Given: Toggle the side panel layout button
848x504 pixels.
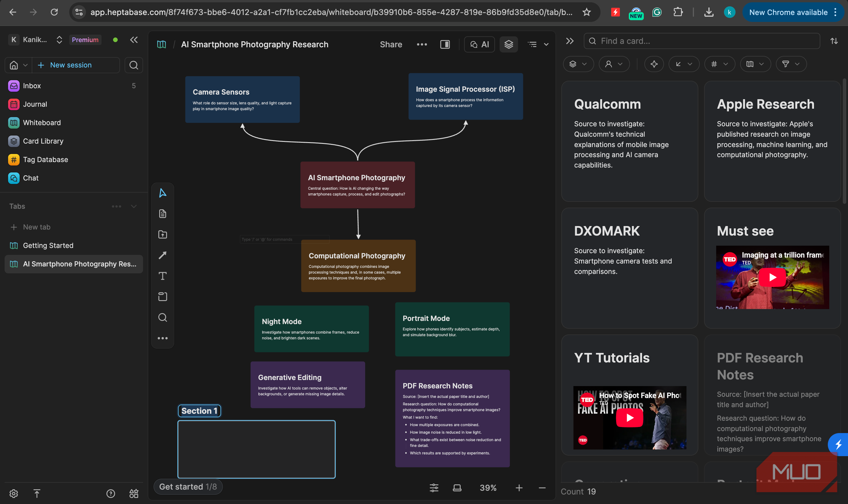Looking at the screenshot, I should (445, 44).
